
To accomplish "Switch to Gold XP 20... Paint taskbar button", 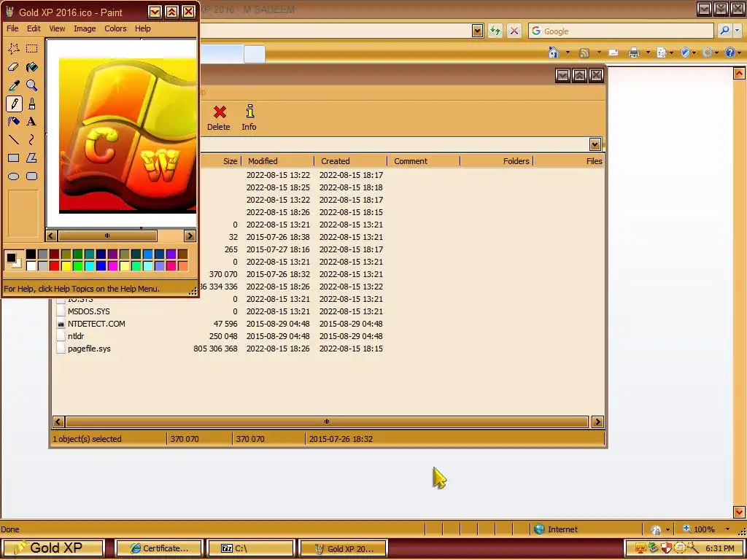I will [x=343, y=548].
